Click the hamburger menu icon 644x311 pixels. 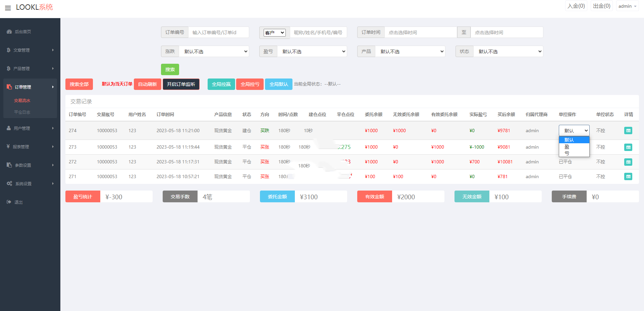click(8, 8)
